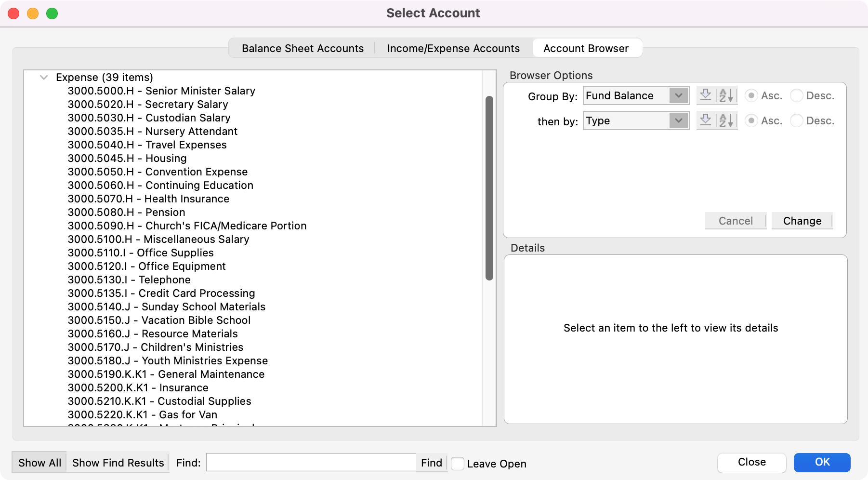Click the A-Z sort icon in then by row
The image size is (868, 480).
tap(726, 120)
